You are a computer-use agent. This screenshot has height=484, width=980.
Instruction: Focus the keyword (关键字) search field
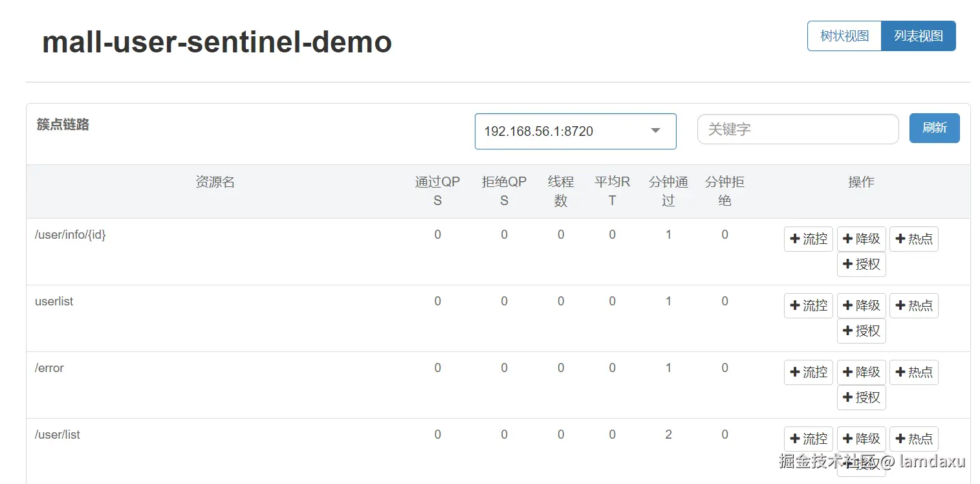tap(798, 129)
